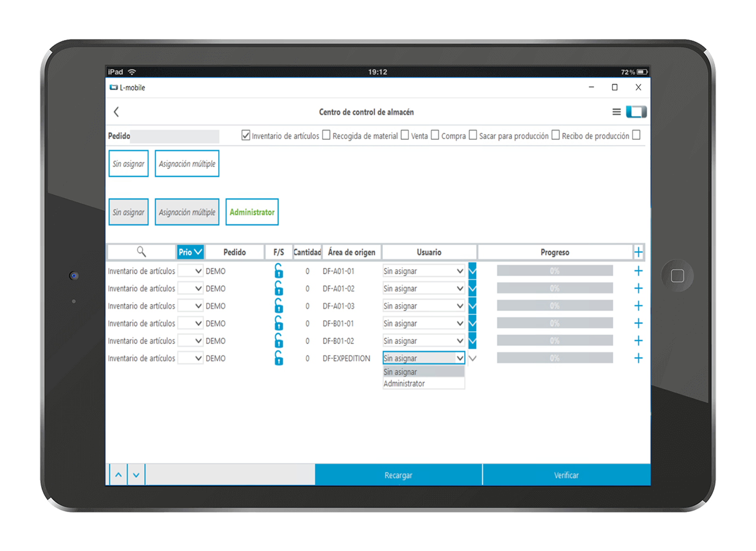Open the hamburger menu icon
This screenshot has height=551, width=756.
tap(616, 112)
